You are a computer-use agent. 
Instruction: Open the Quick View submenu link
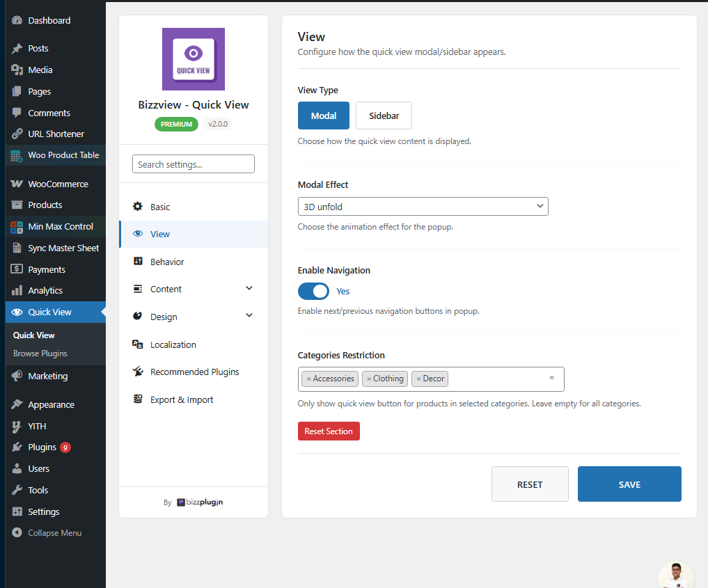34,335
